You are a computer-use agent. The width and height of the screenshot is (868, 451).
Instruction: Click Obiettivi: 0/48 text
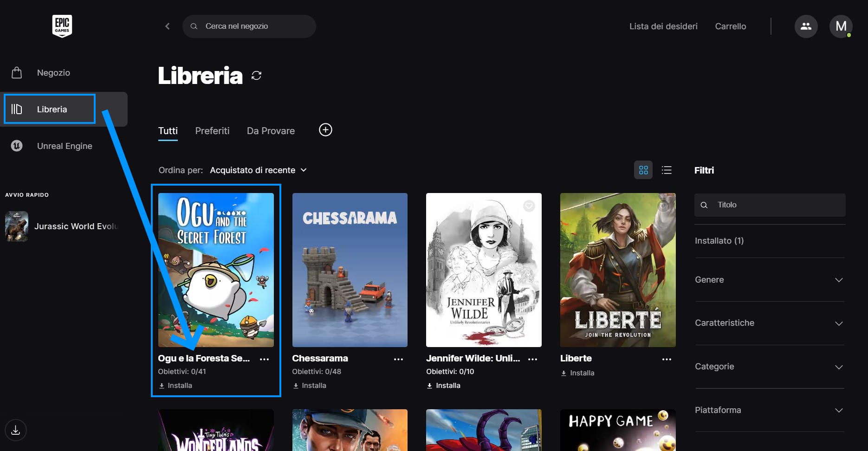[x=317, y=372]
